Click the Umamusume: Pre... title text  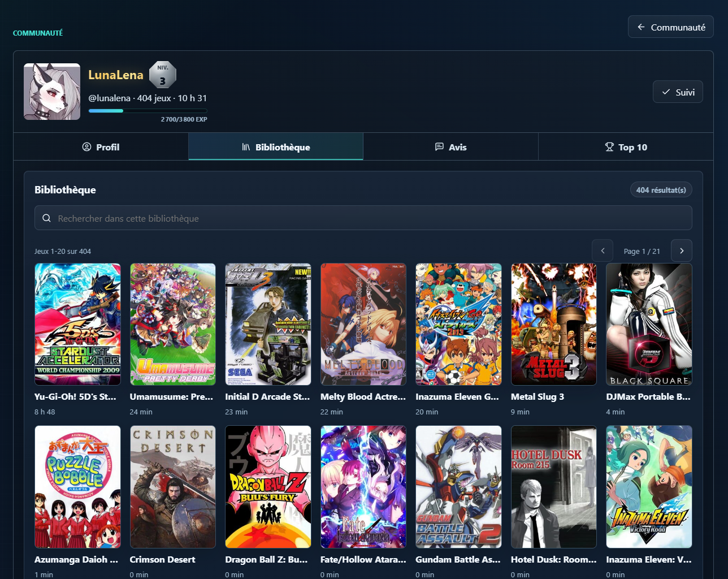click(171, 396)
